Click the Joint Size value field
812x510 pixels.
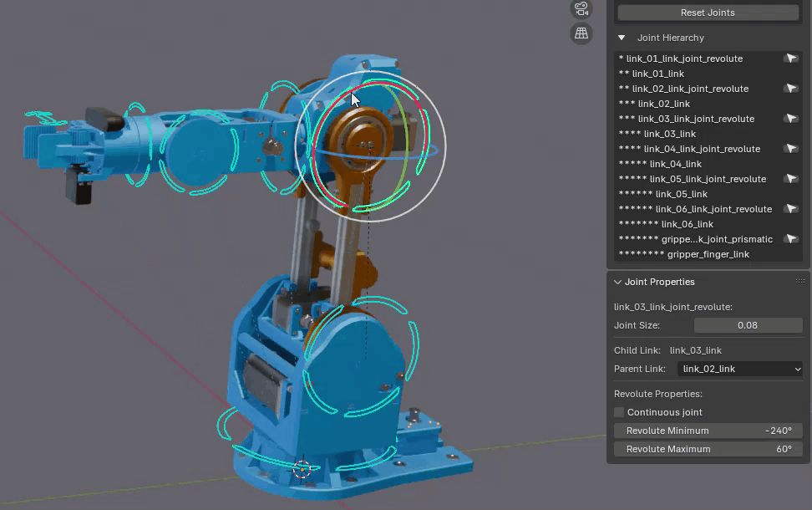[748, 325]
